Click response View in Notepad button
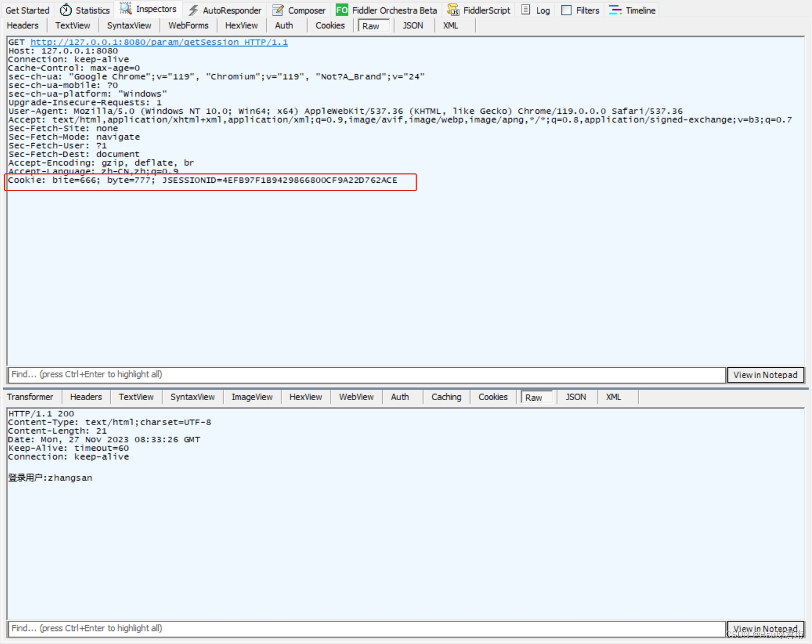The height and width of the screenshot is (644, 812). point(765,629)
